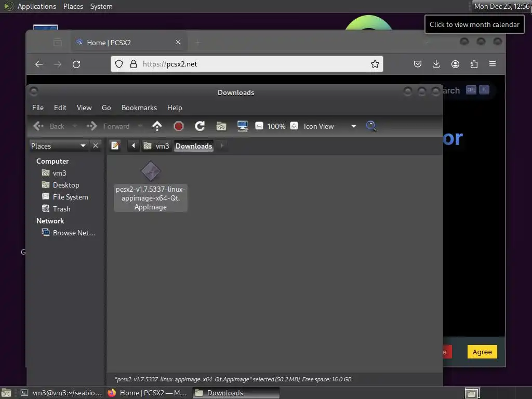Open the Applications panel menu

[x=37, y=6]
